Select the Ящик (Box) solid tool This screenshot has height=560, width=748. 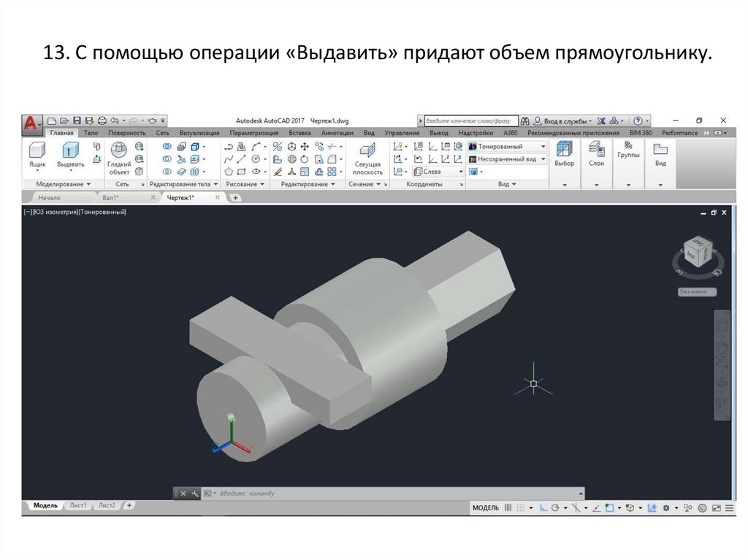click(x=37, y=155)
